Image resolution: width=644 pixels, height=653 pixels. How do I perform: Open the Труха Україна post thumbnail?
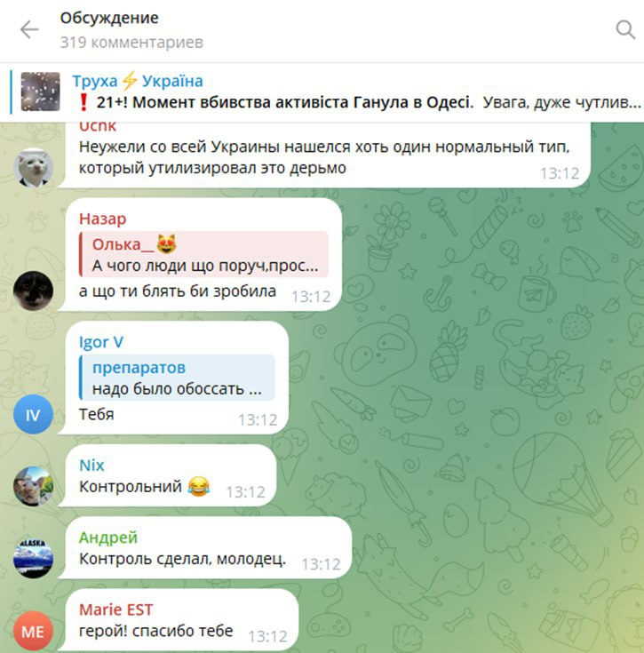[x=40, y=92]
